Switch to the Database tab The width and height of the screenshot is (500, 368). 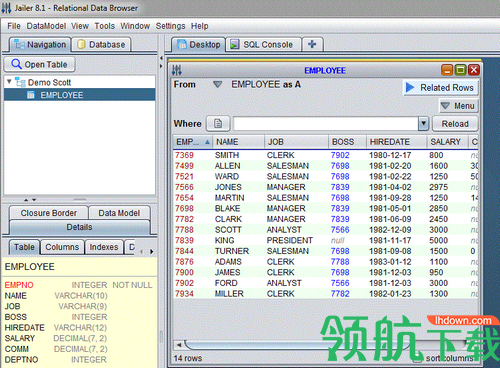[x=101, y=45]
